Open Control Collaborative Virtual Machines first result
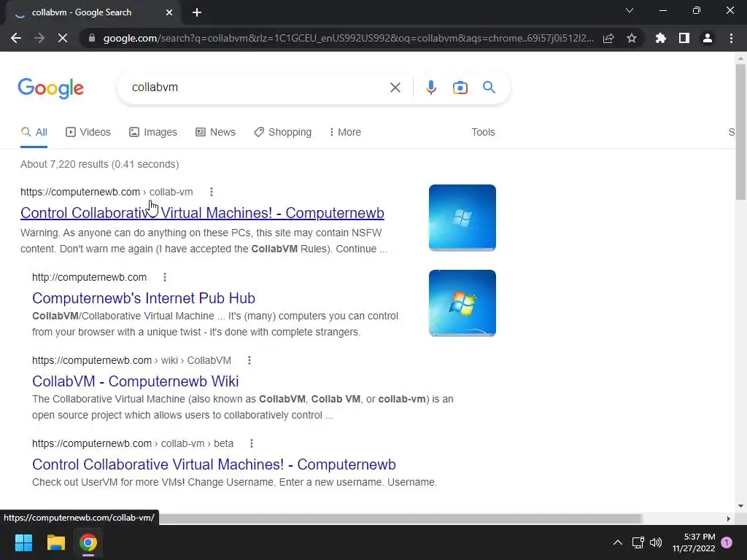 click(202, 213)
